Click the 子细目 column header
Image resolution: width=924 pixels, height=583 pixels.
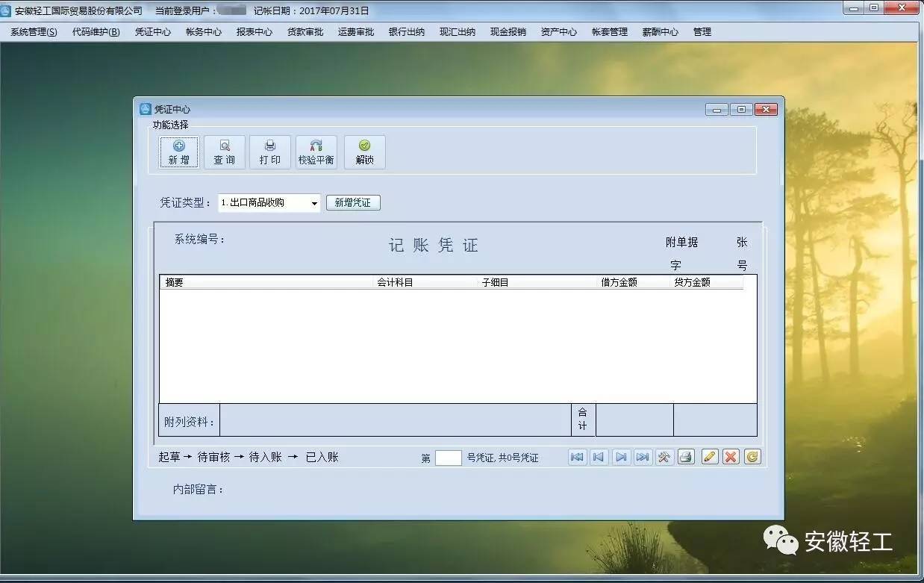[x=538, y=282]
